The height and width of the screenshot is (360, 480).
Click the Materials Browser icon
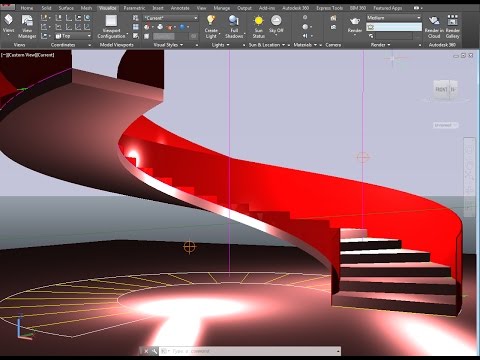tap(305, 18)
